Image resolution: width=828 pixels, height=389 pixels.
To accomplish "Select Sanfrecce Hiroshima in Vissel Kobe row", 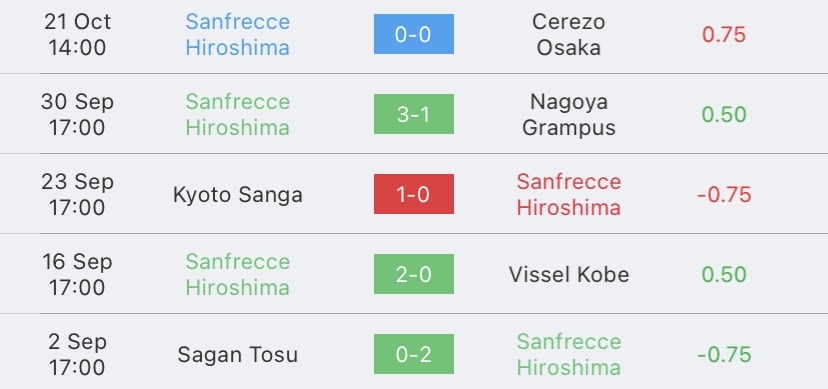I will 238,274.
